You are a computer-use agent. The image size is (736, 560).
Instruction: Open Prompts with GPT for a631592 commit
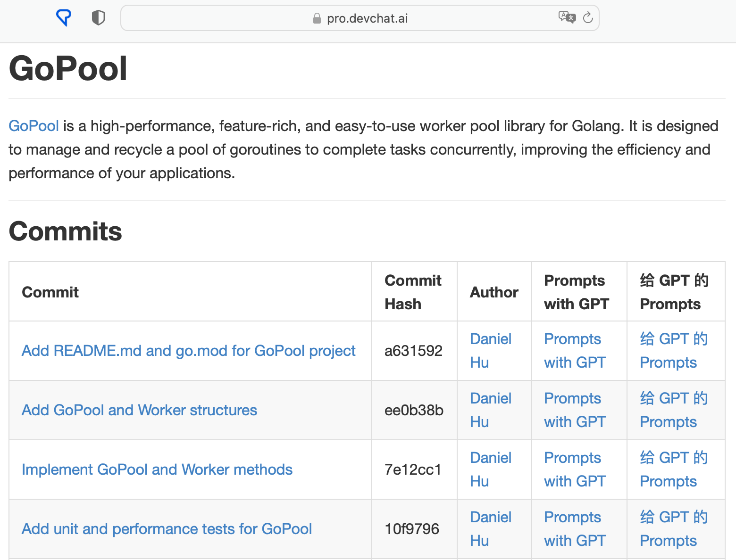point(575,351)
